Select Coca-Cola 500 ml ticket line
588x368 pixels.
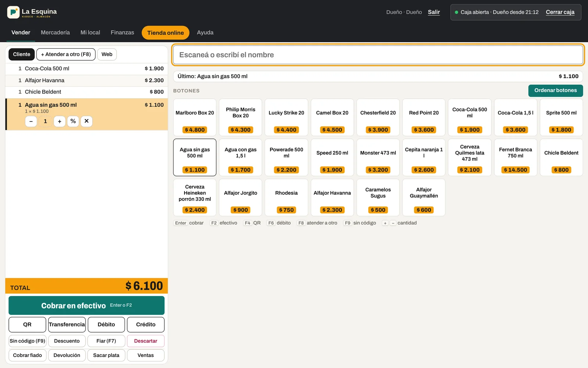click(86, 69)
